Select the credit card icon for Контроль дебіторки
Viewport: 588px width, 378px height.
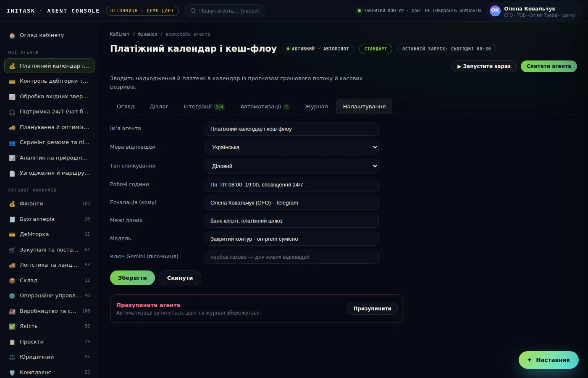(12, 81)
